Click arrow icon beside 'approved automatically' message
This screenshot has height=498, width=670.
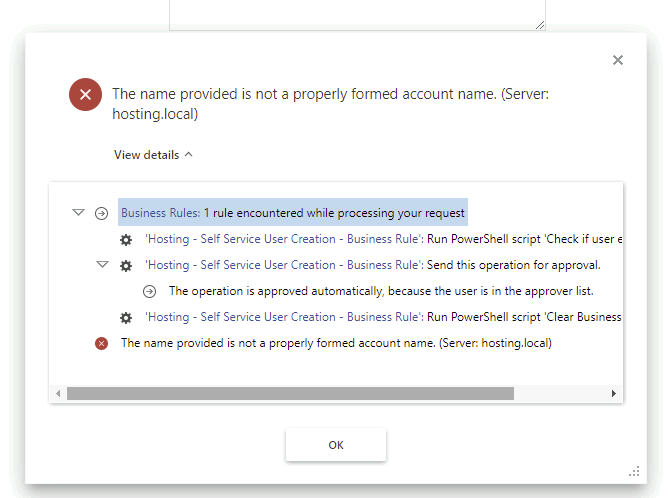[x=149, y=291]
